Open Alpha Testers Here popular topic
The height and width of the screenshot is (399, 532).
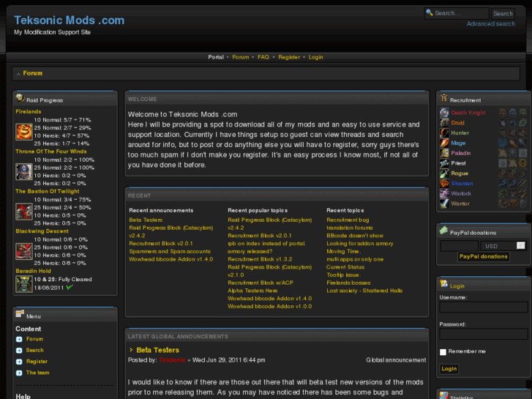[x=252, y=291]
